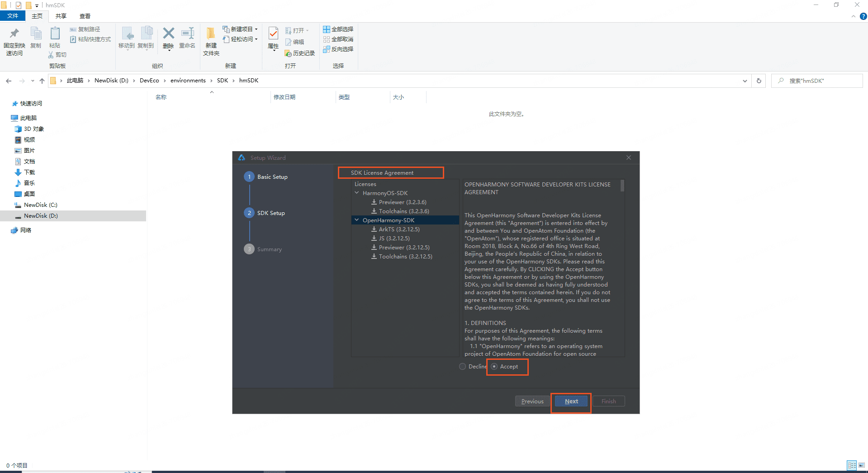Select the Accept radio button
Image resolution: width=868 pixels, height=473 pixels.
point(494,367)
